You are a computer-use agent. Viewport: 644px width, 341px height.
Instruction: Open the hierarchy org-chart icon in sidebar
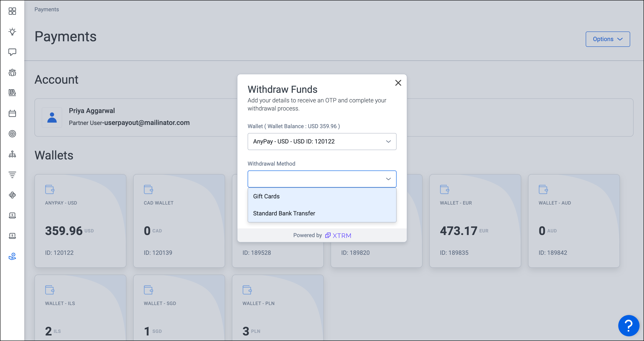(12, 154)
